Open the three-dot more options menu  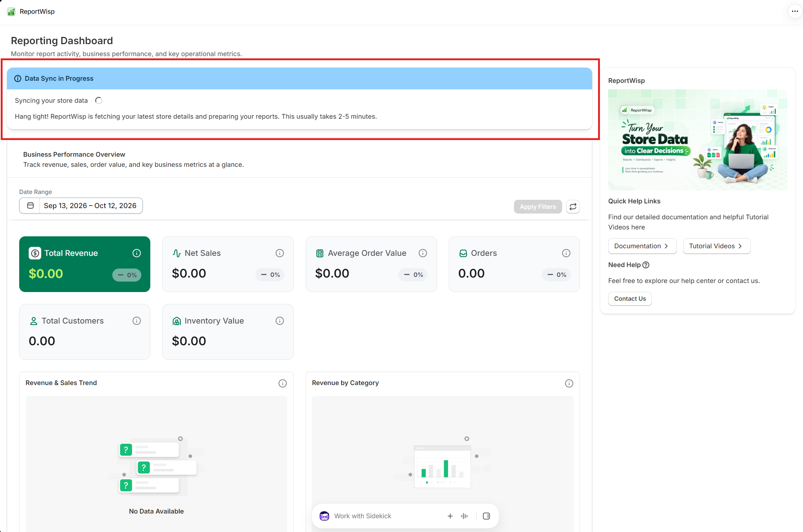pos(795,12)
